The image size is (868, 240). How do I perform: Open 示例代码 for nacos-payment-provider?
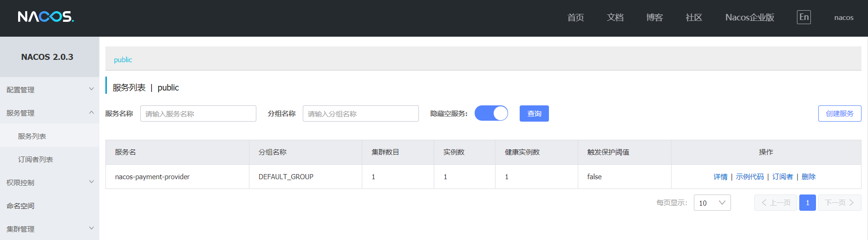tap(750, 177)
